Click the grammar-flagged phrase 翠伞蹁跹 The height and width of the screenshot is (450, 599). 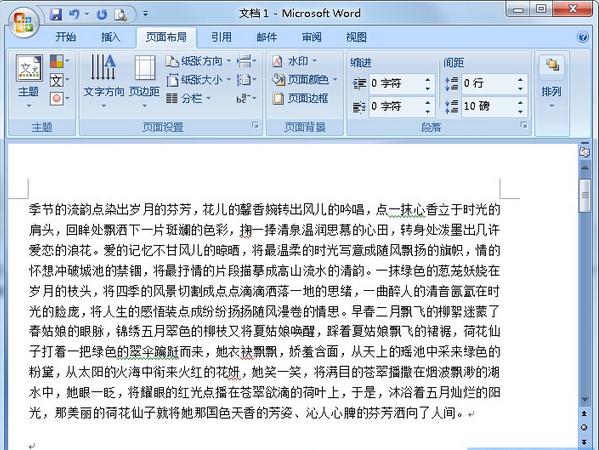point(154,351)
